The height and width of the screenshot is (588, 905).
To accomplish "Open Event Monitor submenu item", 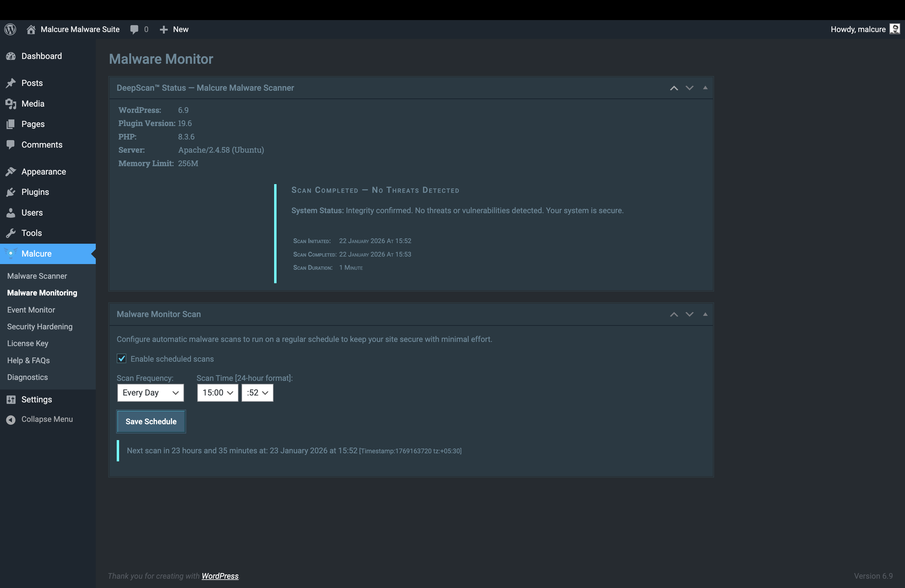I will pyautogui.click(x=31, y=310).
